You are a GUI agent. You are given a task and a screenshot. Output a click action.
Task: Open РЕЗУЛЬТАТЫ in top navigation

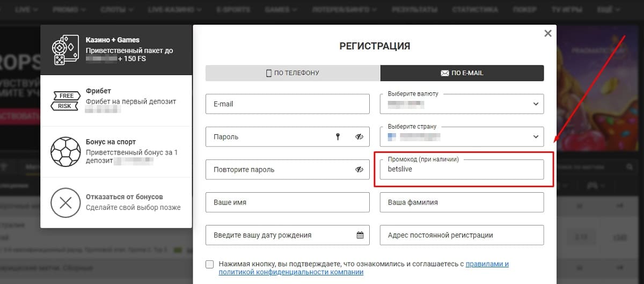414,10
